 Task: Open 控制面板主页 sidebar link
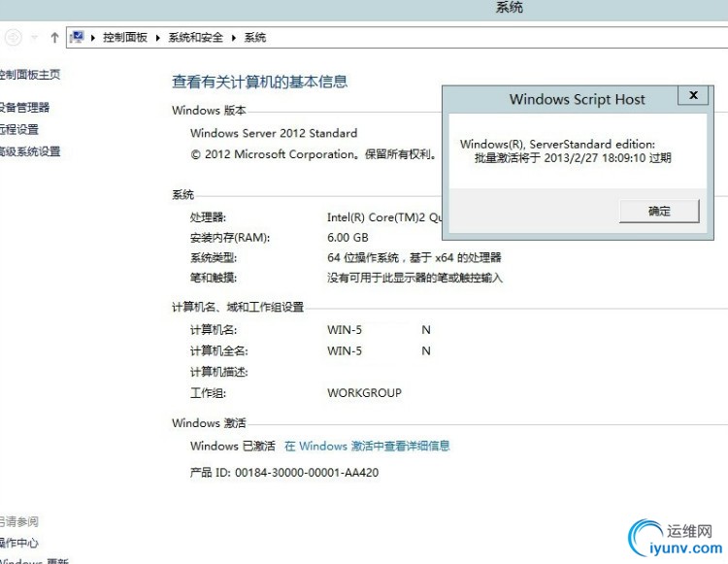[x=29, y=75]
